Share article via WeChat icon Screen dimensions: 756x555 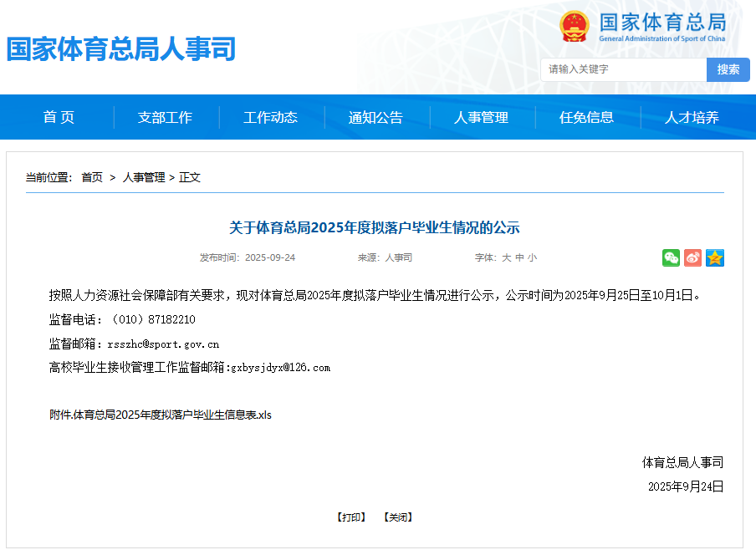(x=671, y=258)
